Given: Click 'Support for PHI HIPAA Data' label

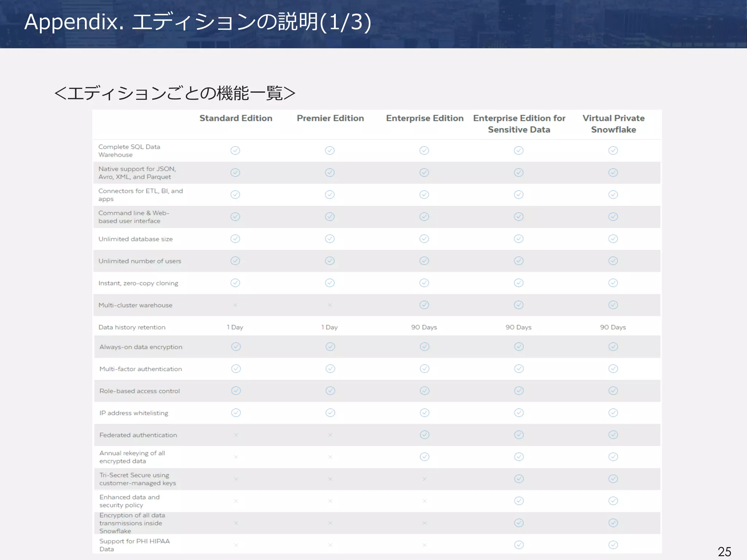Looking at the screenshot, I should [x=135, y=545].
